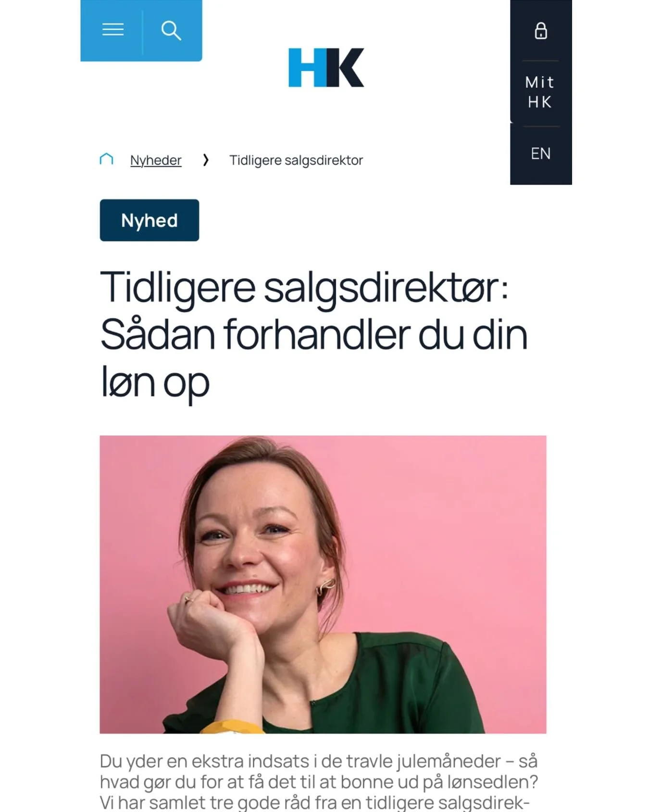The height and width of the screenshot is (812, 649).
Task: Click the Nyhed category badge
Action: pos(150,220)
